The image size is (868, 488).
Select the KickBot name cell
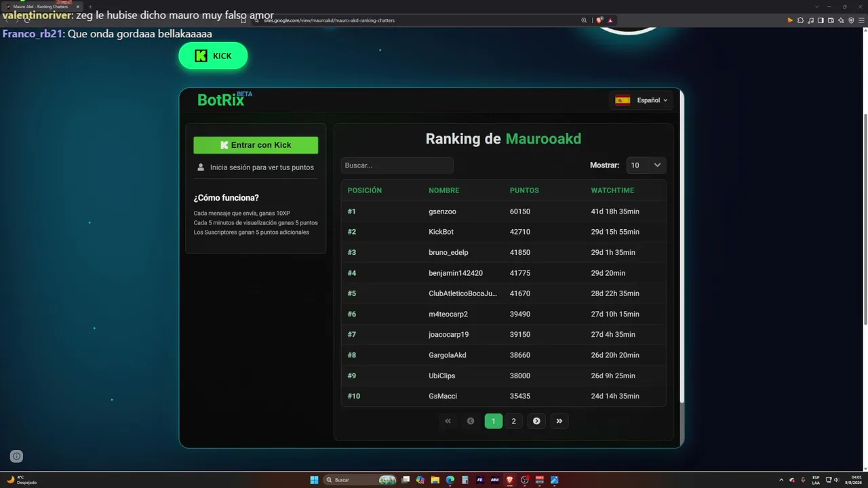[x=441, y=232]
